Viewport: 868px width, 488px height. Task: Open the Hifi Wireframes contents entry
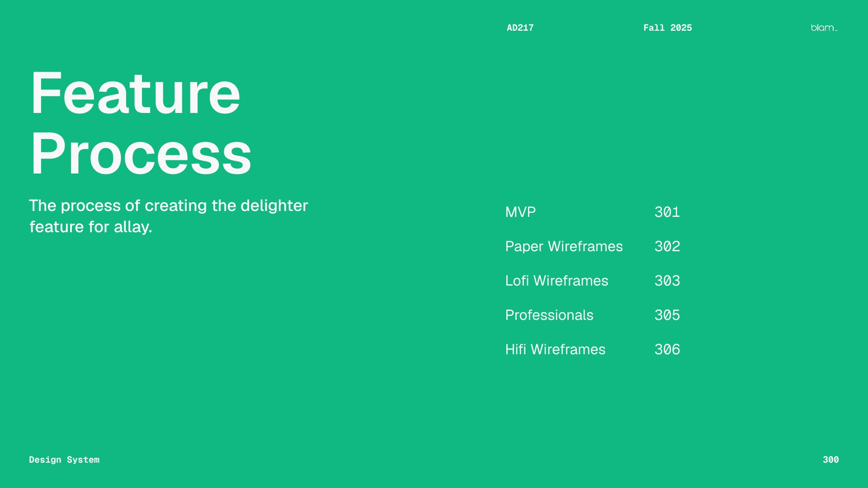pyautogui.click(x=555, y=349)
